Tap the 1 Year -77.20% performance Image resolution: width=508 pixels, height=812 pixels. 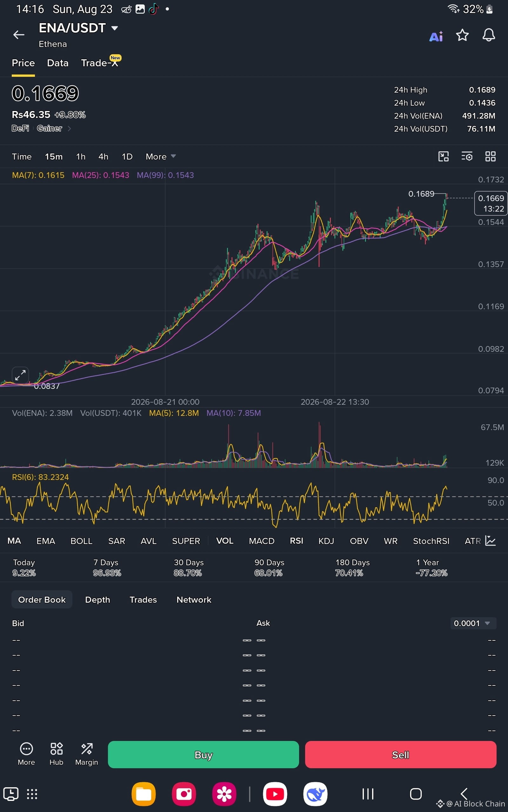(431, 567)
